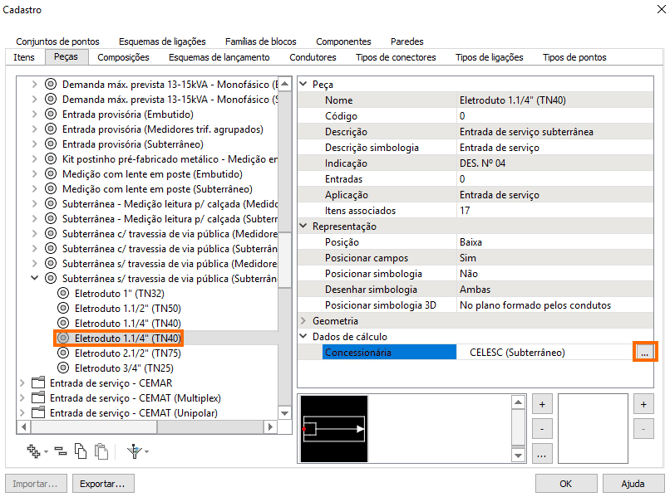This screenshot has height=497, width=670.
Task: Click the tree horizontal scrollbar right arrow
Action: click(x=270, y=428)
